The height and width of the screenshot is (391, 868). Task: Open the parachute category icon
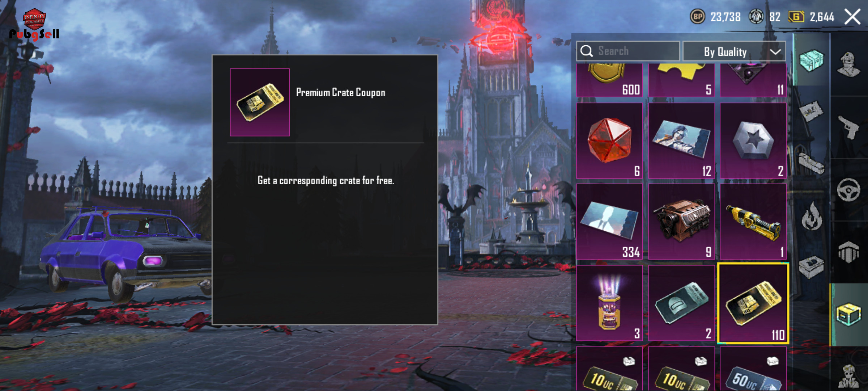tap(848, 252)
